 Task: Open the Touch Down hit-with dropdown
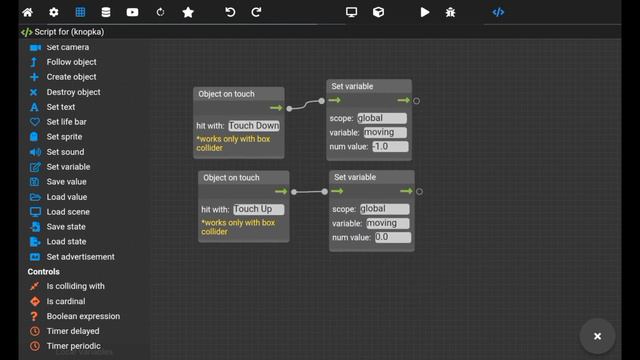(254, 126)
